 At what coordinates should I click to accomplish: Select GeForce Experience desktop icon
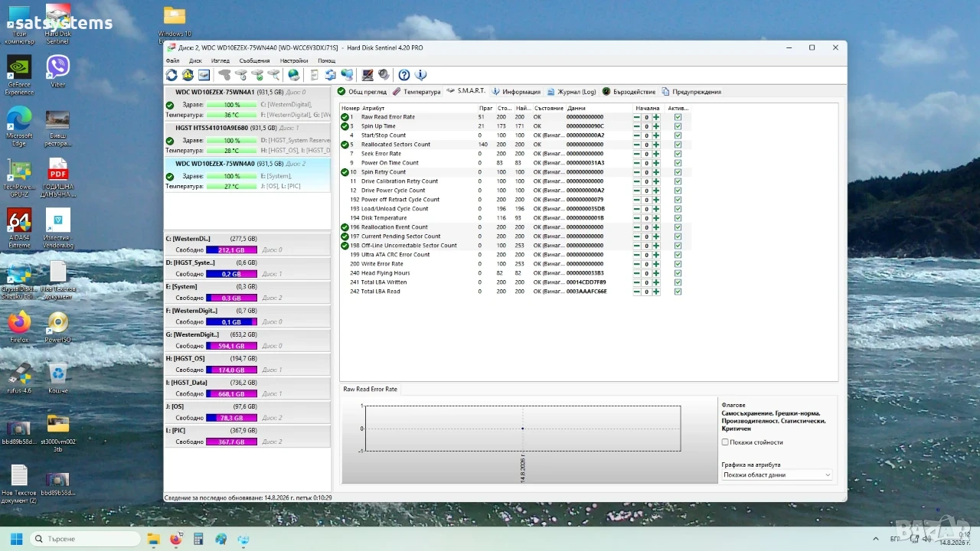[x=19, y=75]
